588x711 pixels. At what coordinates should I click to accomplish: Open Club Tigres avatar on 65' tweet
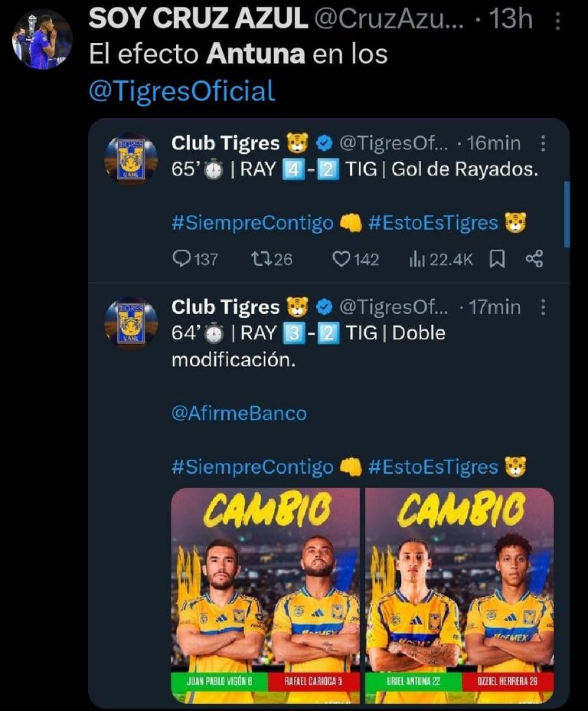[x=131, y=159]
